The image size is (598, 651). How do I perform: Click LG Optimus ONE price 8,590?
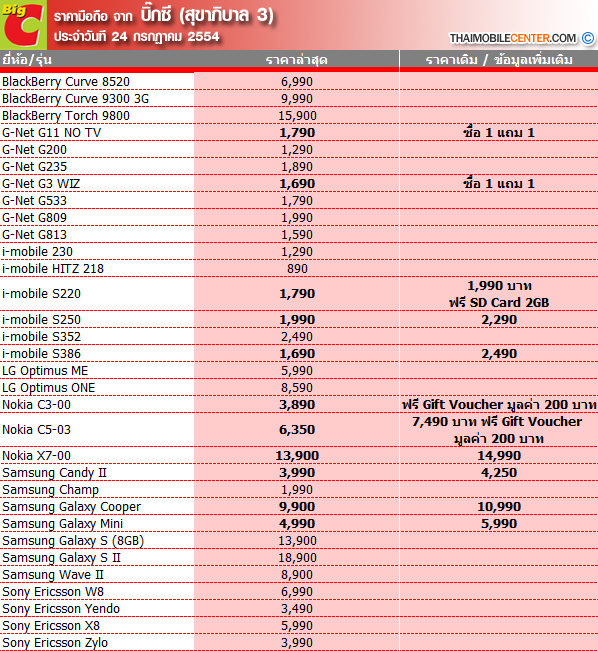[297, 388]
